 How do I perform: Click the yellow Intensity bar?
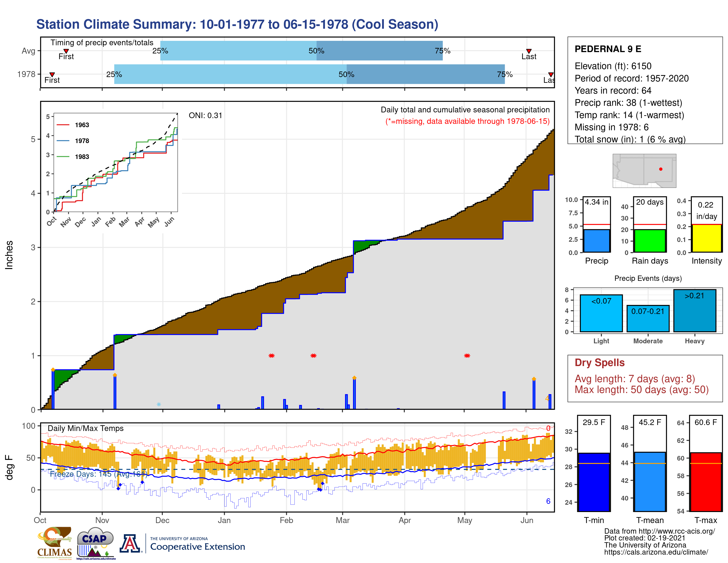pyautogui.click(x=707, y=238)
